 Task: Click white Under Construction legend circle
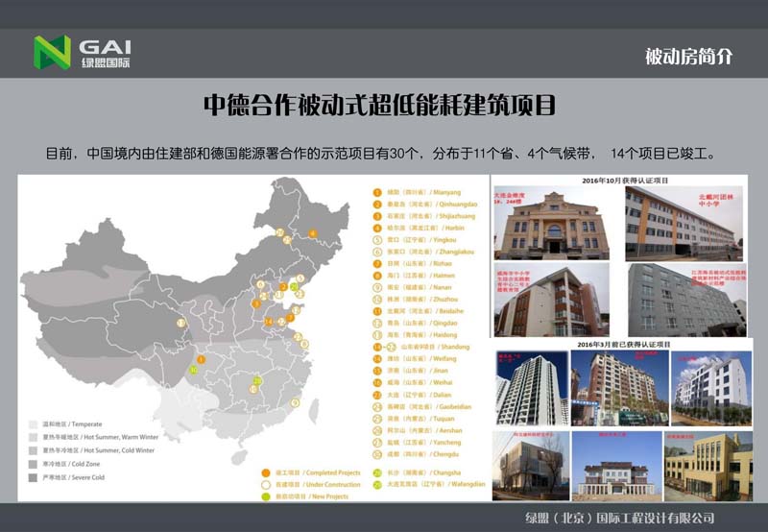[x=266, y=485]
